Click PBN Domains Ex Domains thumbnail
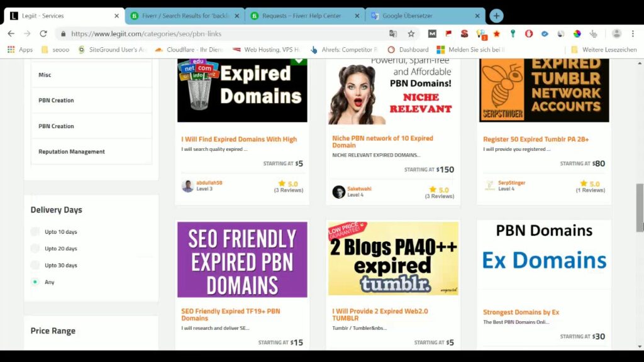644x362 pixels. (544, 255)
